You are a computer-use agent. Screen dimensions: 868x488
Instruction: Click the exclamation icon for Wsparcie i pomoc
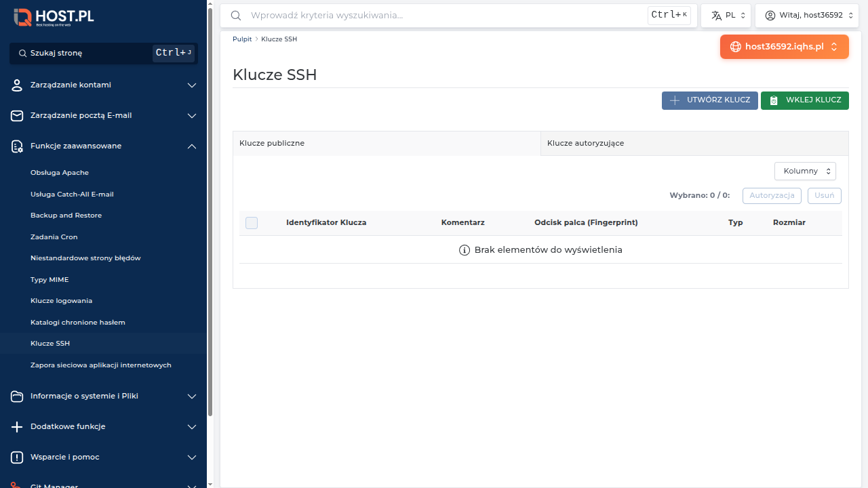tap(17, 457)
